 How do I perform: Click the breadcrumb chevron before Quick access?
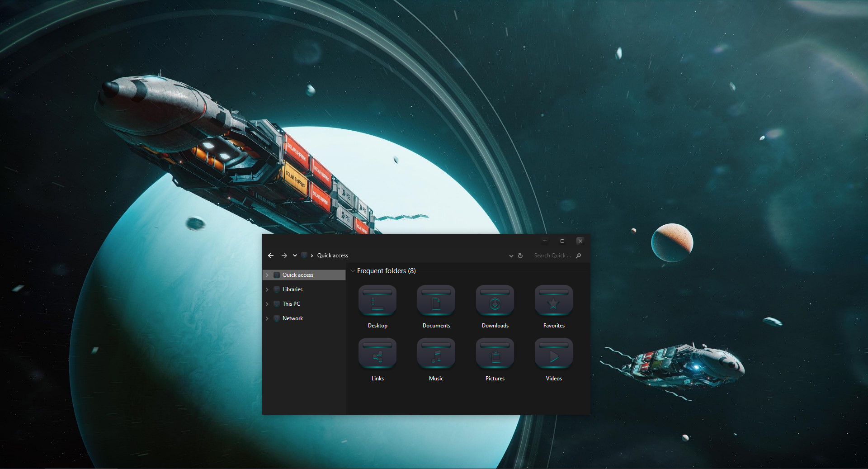[312, 256]
